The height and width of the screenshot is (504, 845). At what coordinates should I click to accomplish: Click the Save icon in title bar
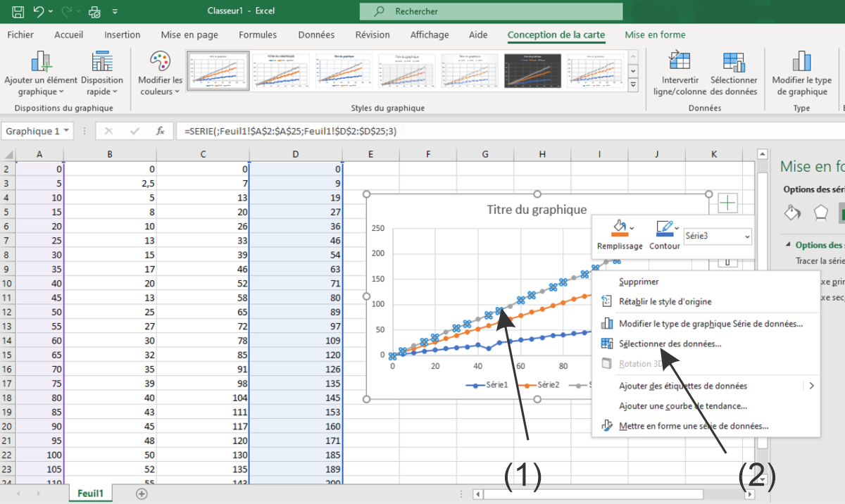(x=18, y=11)
